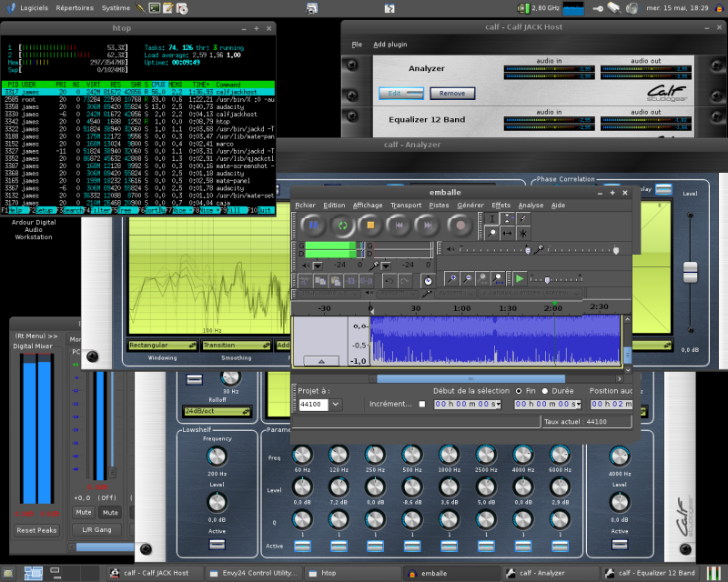This screenshot has width=728, height=582.
Task: Click the Zoom In magnifier icon
Action: click(450, 278)
